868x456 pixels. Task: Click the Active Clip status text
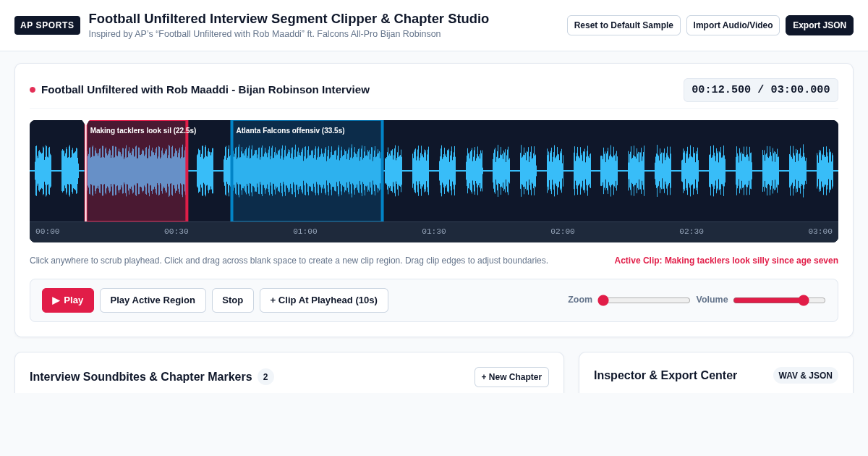(726, 261)
